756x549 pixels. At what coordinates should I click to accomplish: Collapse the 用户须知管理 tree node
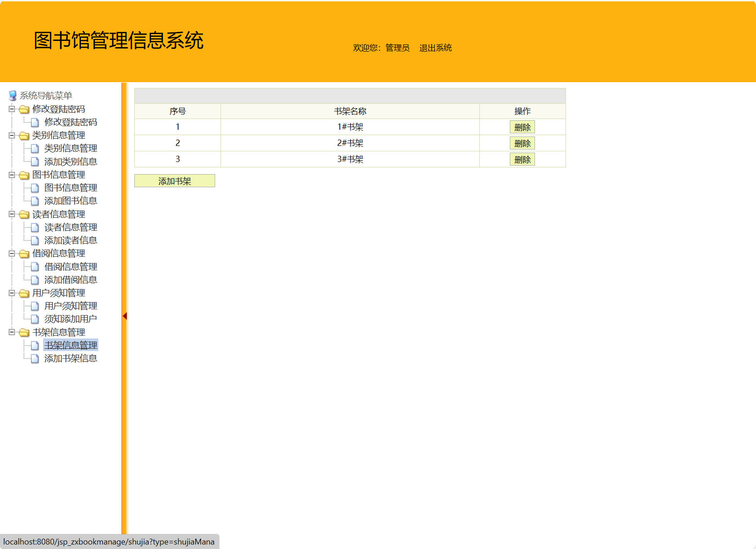pyautogui.click(x=12, y=293)
